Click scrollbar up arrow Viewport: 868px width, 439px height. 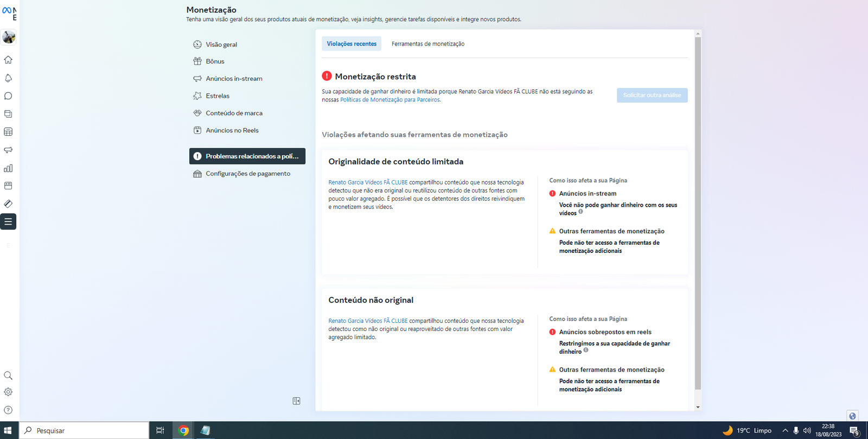698,33
